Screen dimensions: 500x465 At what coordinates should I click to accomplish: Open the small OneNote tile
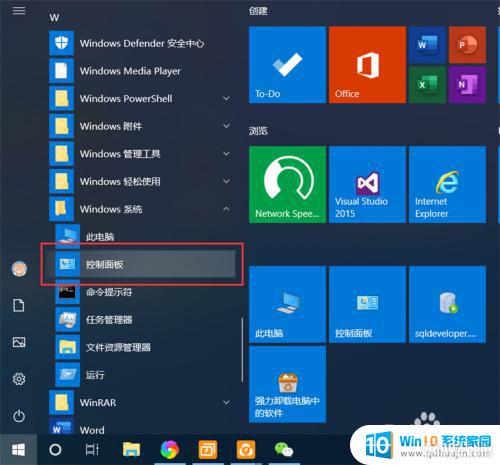[467, 85]
